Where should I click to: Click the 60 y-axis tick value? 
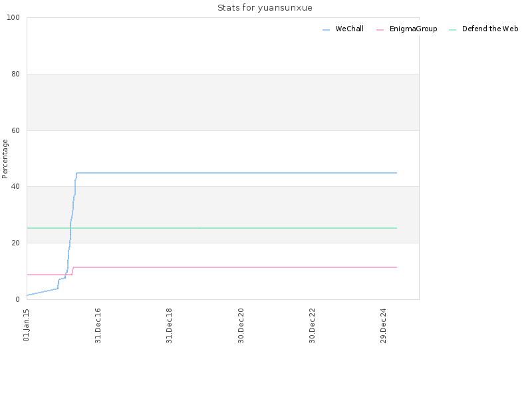tap(15, 130)
